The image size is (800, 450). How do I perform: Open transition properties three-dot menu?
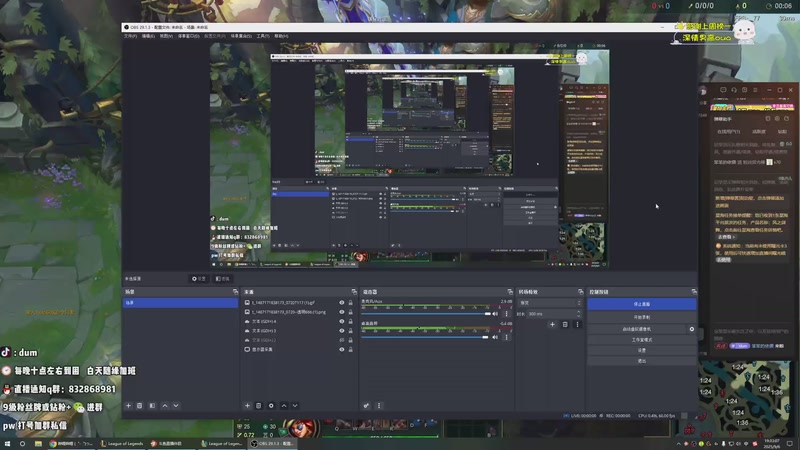coord(578,324)
